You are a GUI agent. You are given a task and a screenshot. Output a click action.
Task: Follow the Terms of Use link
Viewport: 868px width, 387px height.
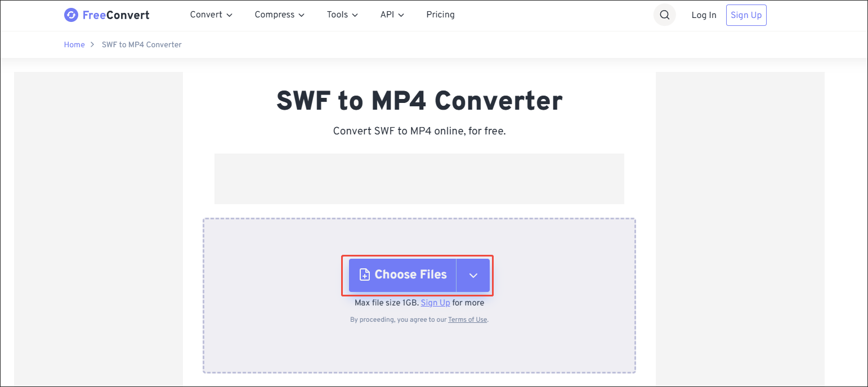467,319
